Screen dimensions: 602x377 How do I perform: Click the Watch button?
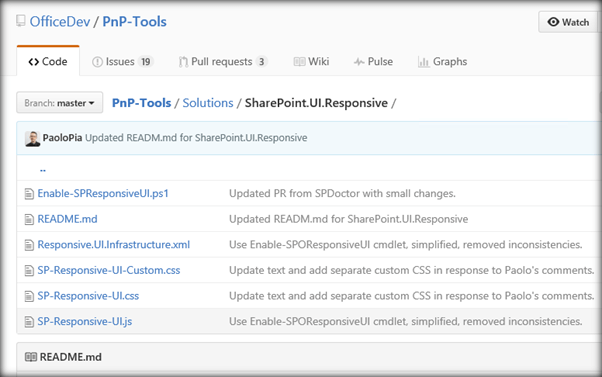(568, 22)
